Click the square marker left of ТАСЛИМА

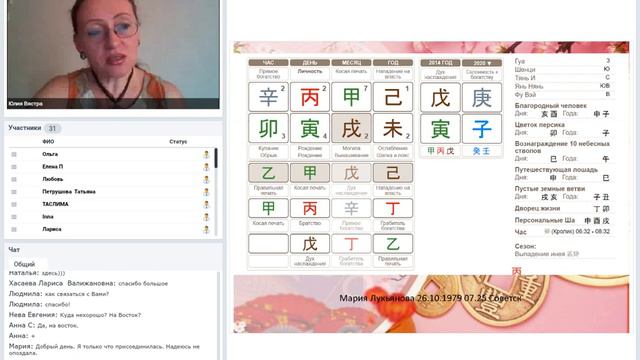pyautogui.click(x=14, y=204)
